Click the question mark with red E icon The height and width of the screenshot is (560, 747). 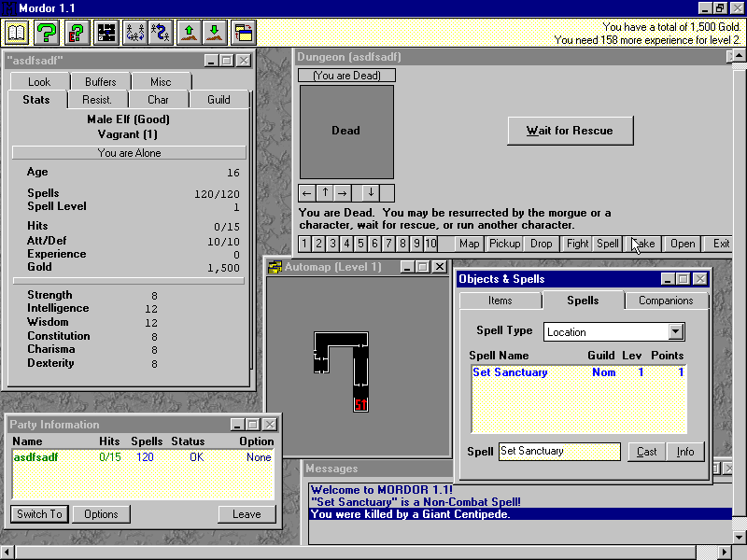coord(77,33)
